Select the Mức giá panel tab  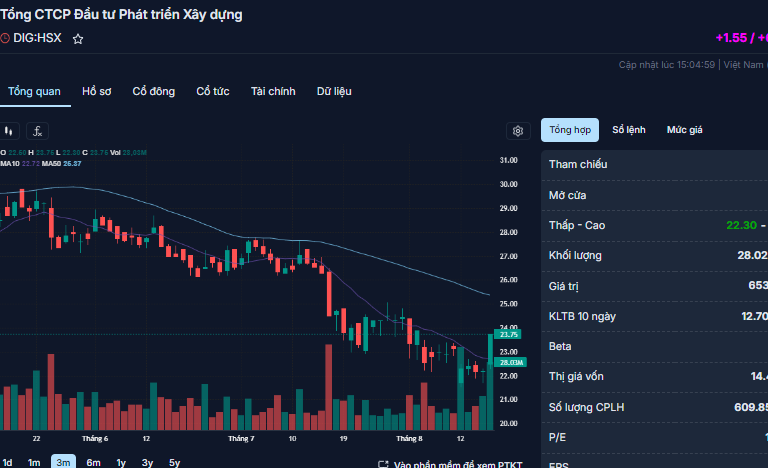[684, 130]
